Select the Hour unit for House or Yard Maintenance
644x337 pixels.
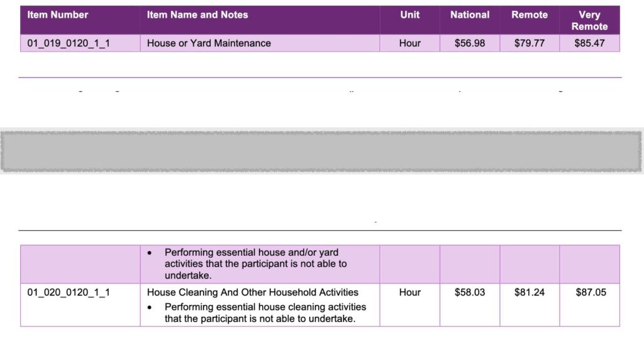click(409, 43)
